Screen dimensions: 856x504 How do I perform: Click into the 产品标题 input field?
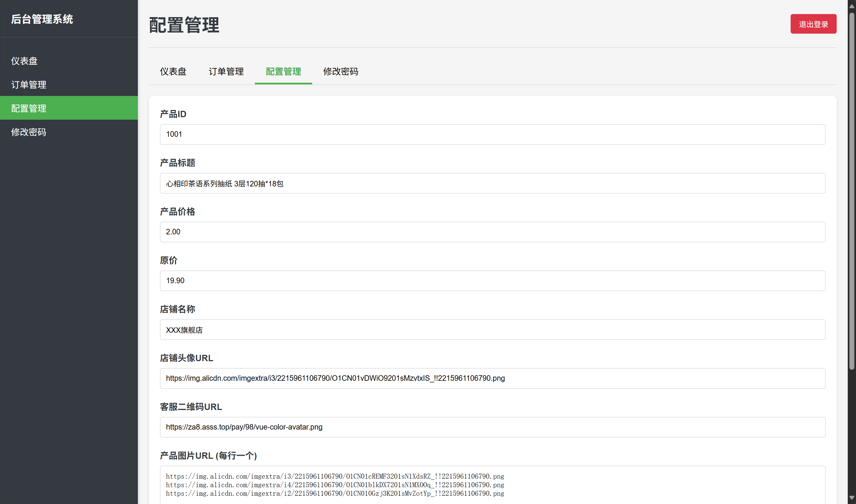493,183
